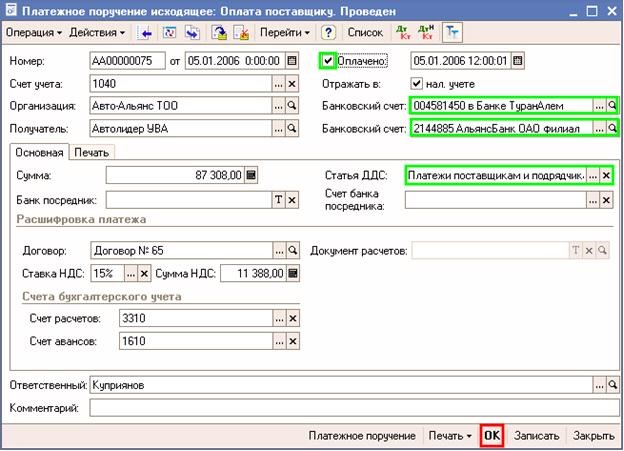
Task: Click the Записать button
Action: (x=536, y=436)
